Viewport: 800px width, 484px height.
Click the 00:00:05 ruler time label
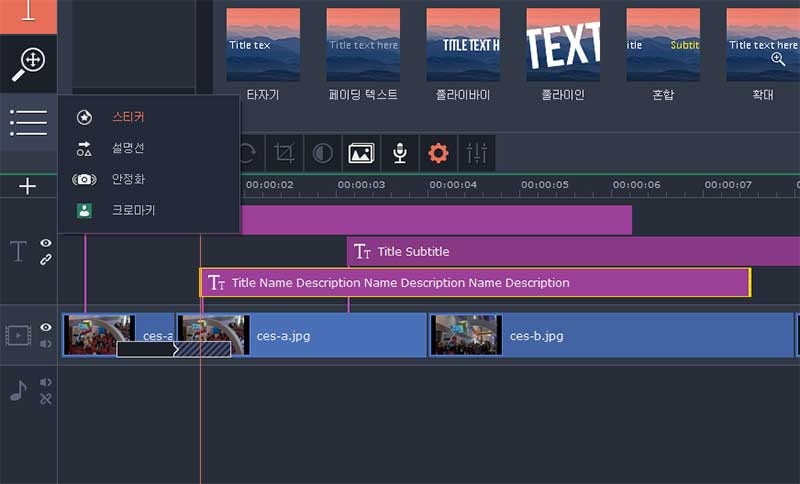(545, 185)
